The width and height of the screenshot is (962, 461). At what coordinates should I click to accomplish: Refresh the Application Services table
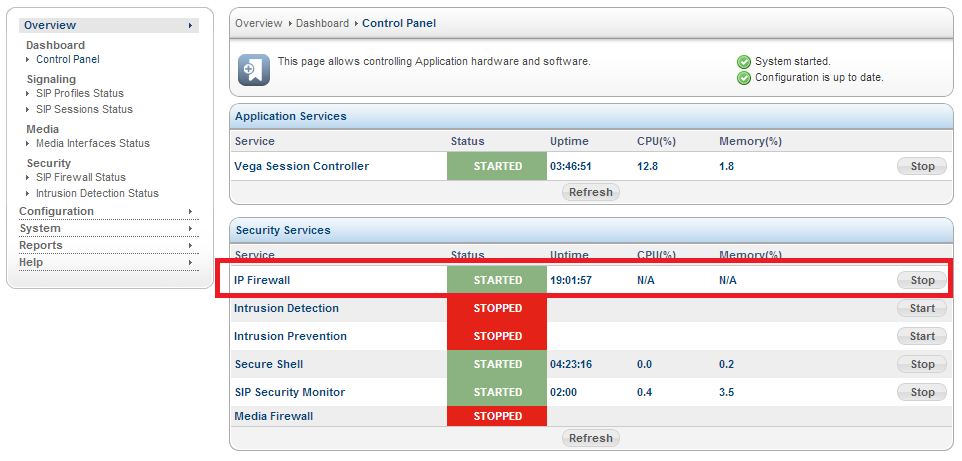point(591,192)
